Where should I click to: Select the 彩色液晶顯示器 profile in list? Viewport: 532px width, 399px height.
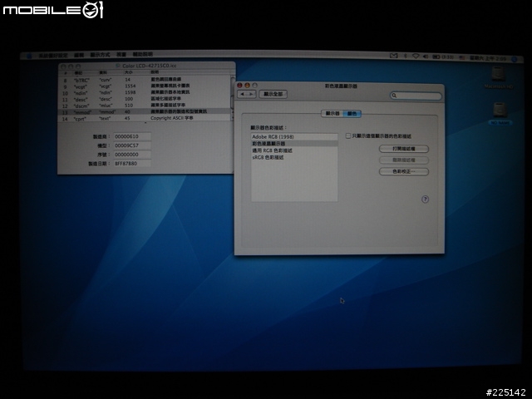pos(294,144)
